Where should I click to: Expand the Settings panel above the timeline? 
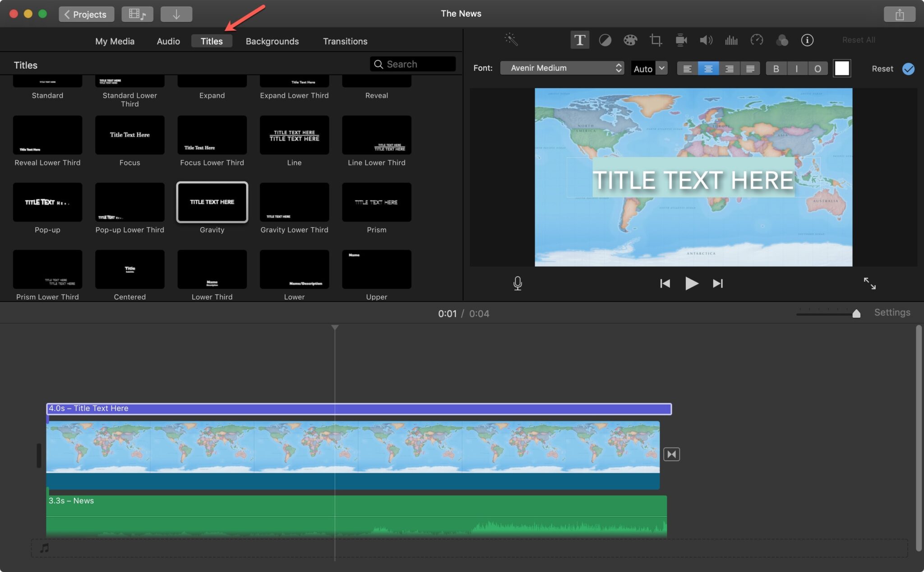892,312
